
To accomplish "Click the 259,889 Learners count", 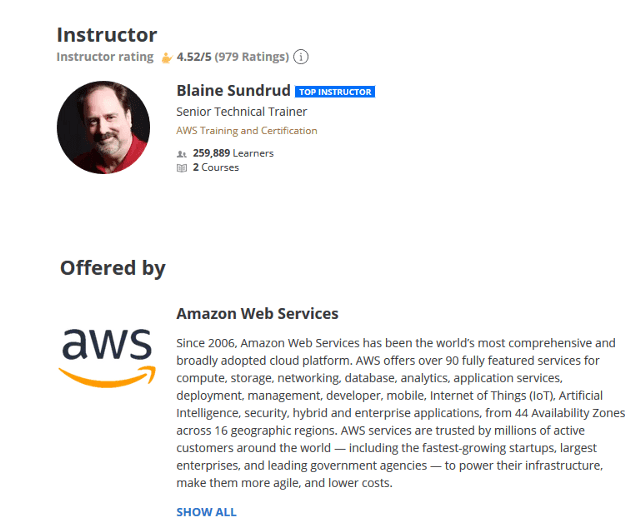I will pyautogui.click(x=232, y=154).
